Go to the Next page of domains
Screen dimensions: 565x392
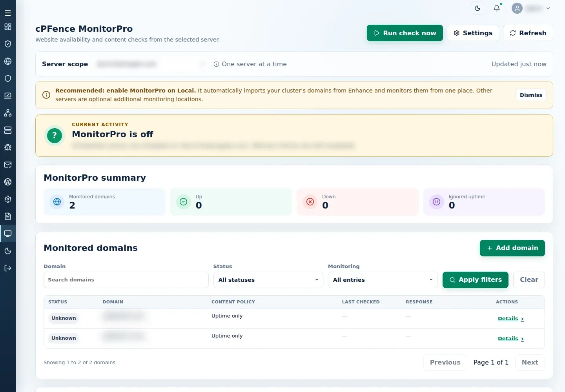pos(530,363)
